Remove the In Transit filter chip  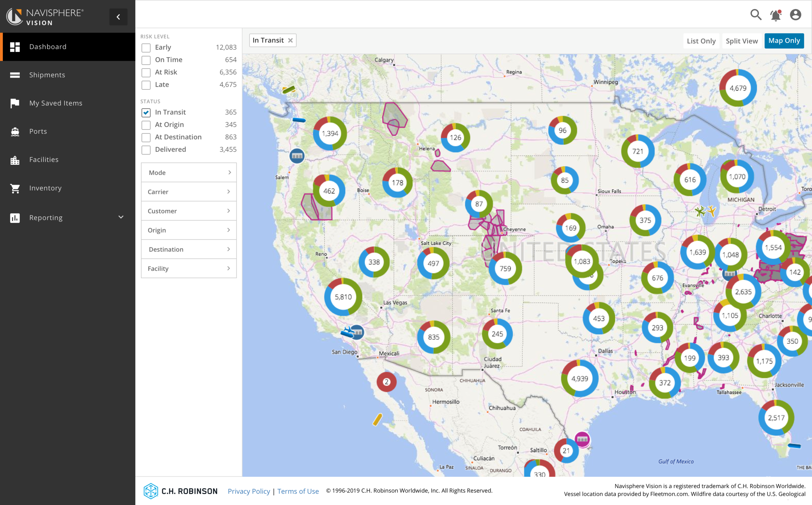(x=290, y=40)
